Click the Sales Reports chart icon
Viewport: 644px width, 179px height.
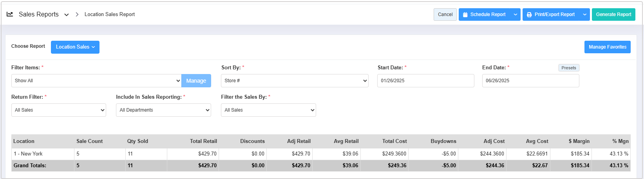coord(10,14)
